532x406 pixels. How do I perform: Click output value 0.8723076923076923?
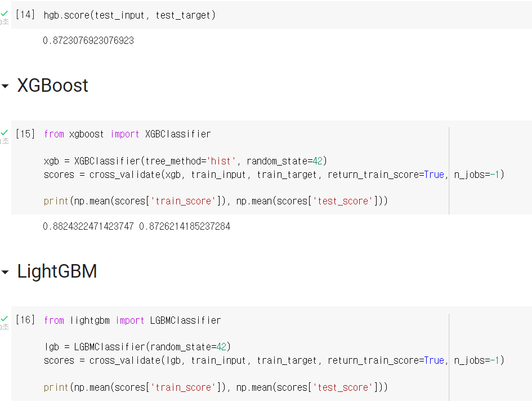[x=88, y=41]
